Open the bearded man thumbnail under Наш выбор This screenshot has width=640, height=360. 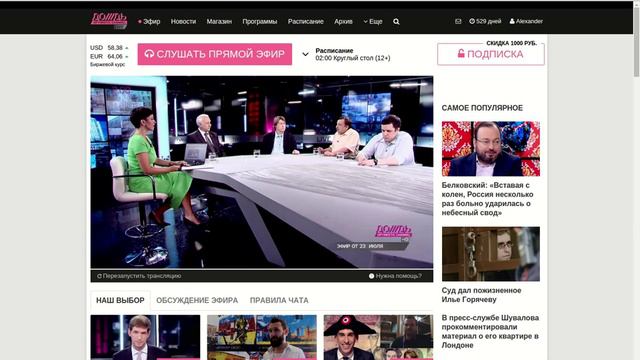click(262, 337)
